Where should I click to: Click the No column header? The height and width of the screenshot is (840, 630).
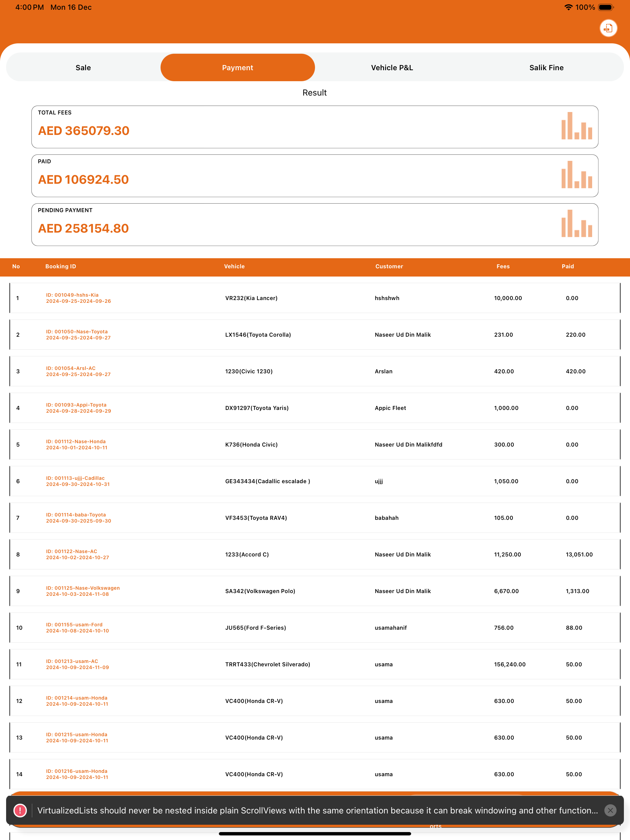coord(16,266)
